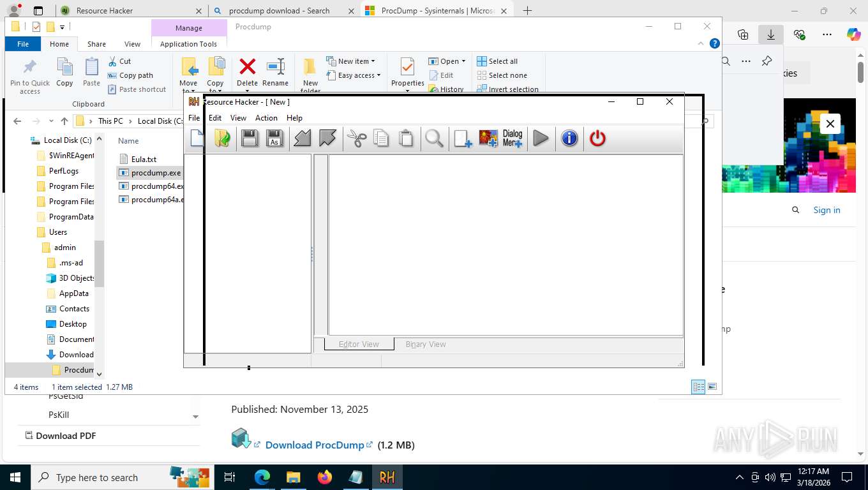
Task: Open recent locations dropdown beside forward arrow
Action: click(51, 121)
